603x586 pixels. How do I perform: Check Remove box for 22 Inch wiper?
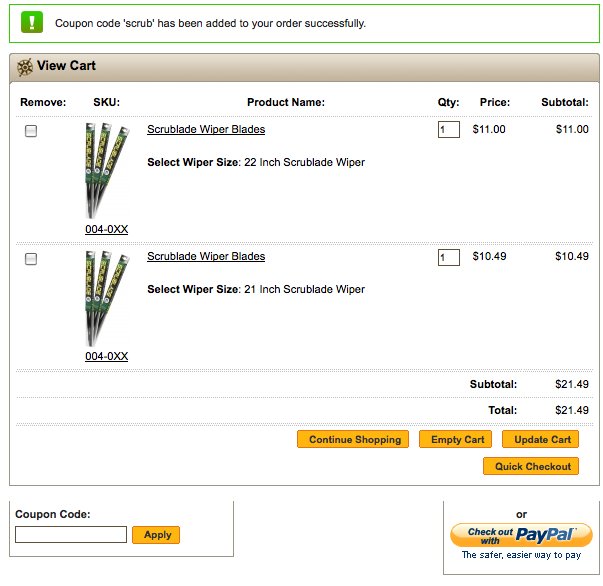tap(31, 131)
